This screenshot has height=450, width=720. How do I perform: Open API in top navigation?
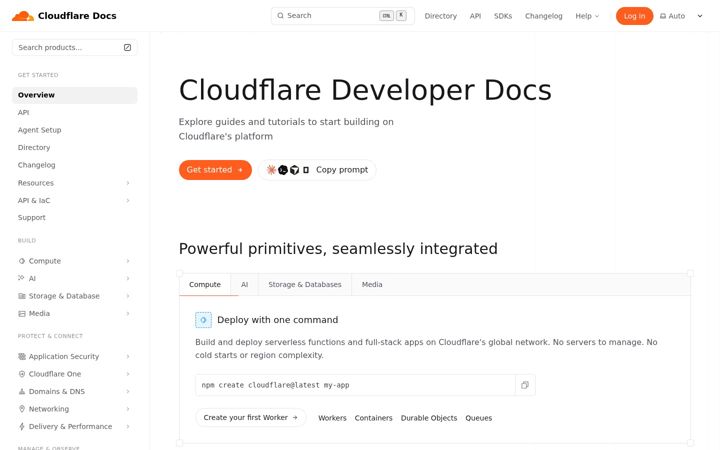tap(475, 16)
